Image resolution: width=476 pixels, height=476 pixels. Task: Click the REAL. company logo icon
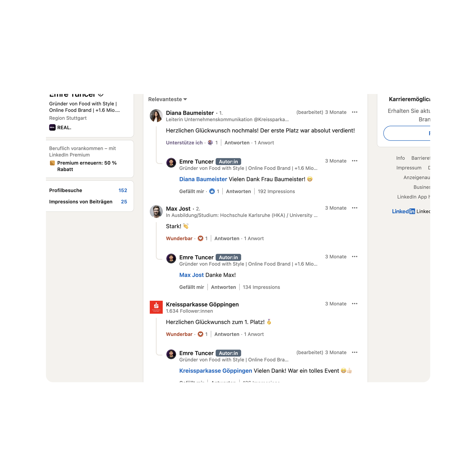pos(52,128)
